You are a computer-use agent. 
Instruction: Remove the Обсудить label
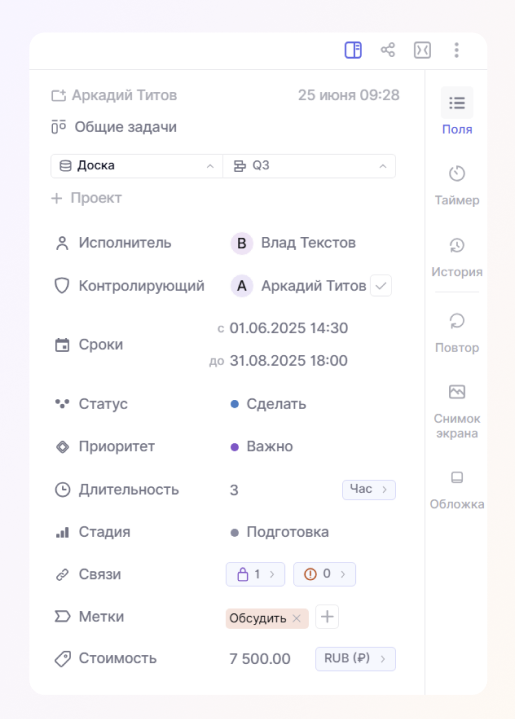click(x=296, y=618)
